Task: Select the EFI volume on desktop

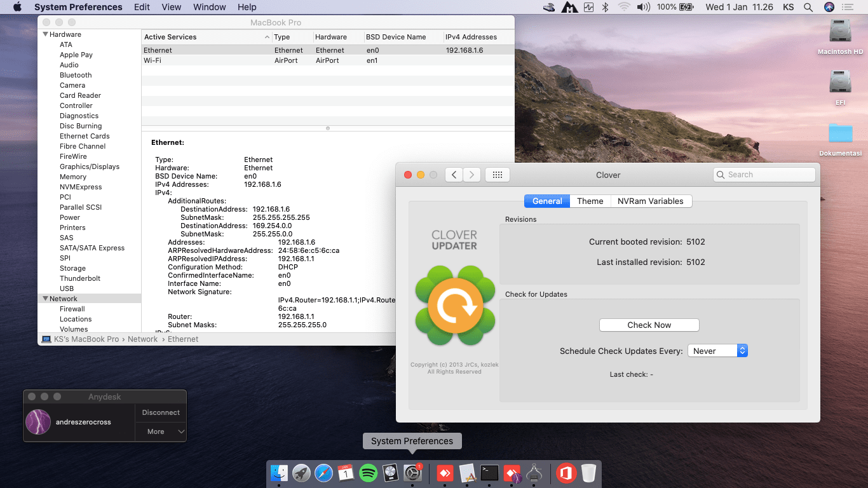Action: (840, 88)
